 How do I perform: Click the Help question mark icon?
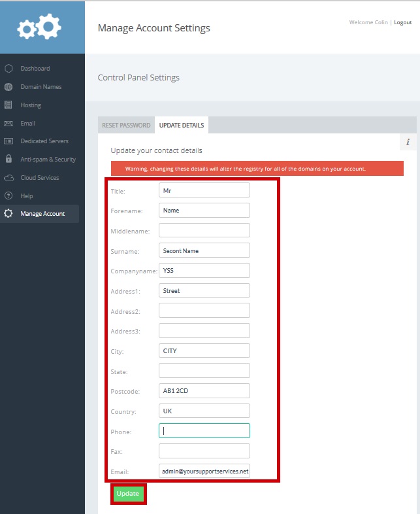click(x=8, y=196)
